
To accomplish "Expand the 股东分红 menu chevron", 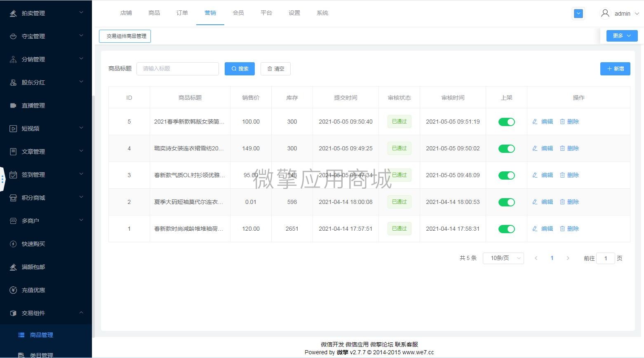I will [x=81, y=82].
